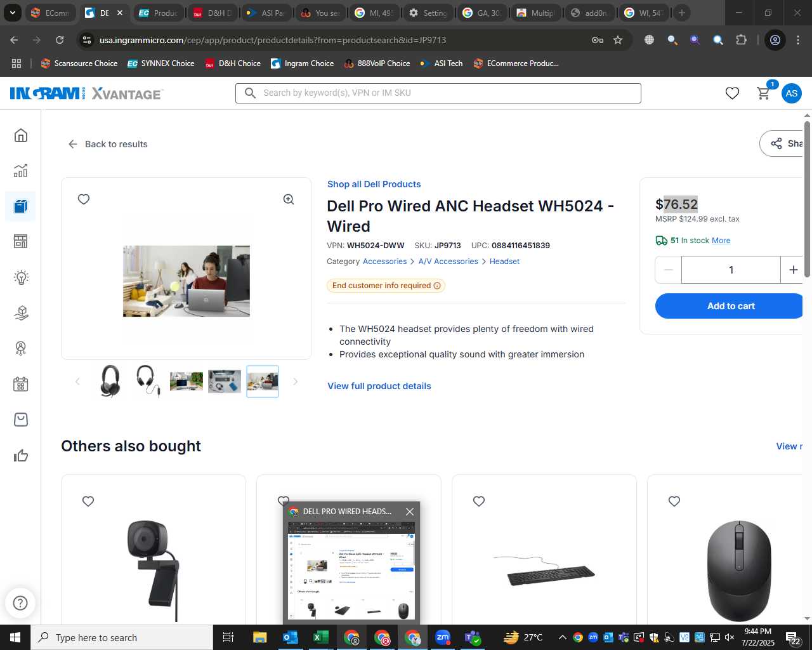Open A/V Accessories category link
This screenshot has height=650, width=812.
coord(448,262)
